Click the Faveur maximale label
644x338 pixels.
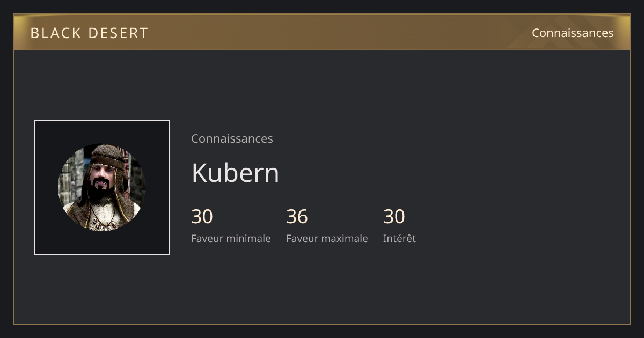click(x=327, y=238)
